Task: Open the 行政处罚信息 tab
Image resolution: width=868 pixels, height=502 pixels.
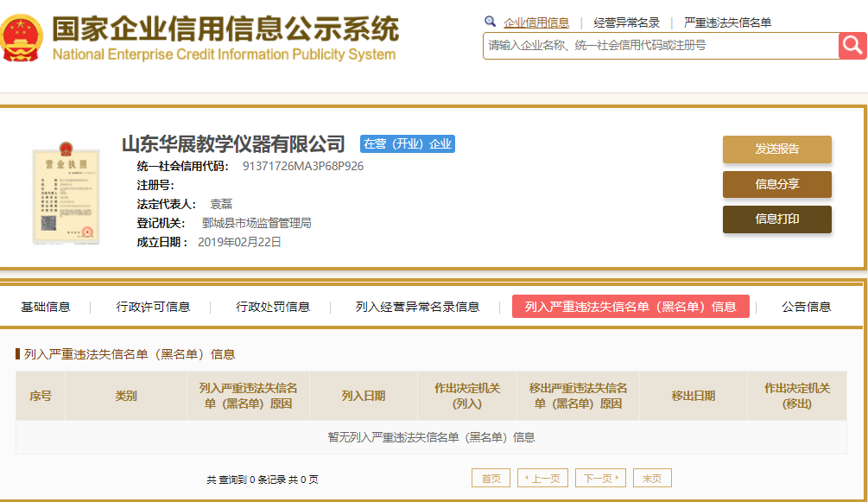Action: (273, 307)
